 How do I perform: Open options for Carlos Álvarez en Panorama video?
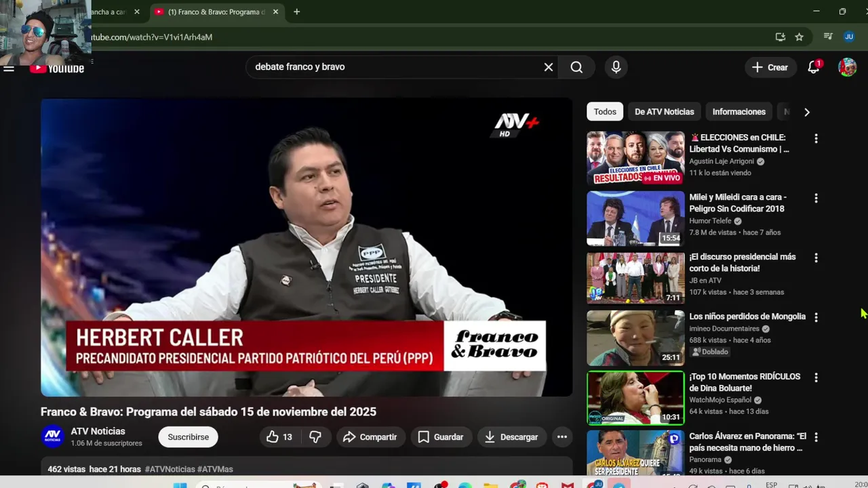tap(816, 436)
